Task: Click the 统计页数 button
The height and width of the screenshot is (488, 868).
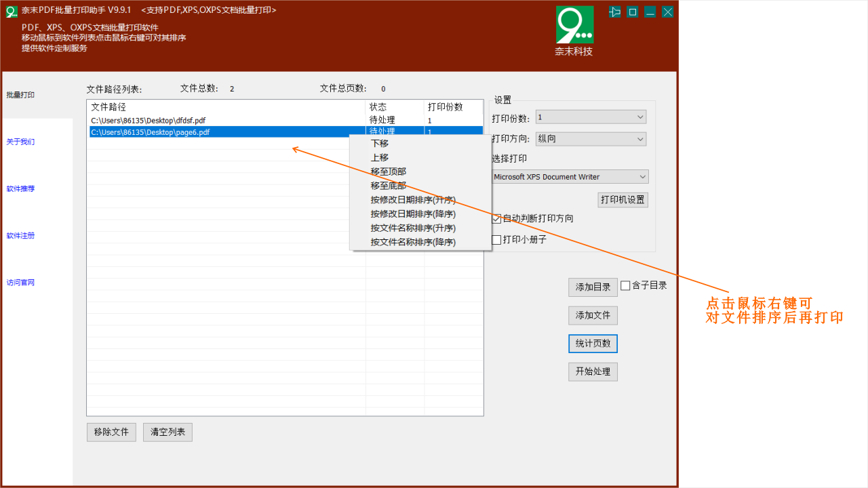Action: 593,344
